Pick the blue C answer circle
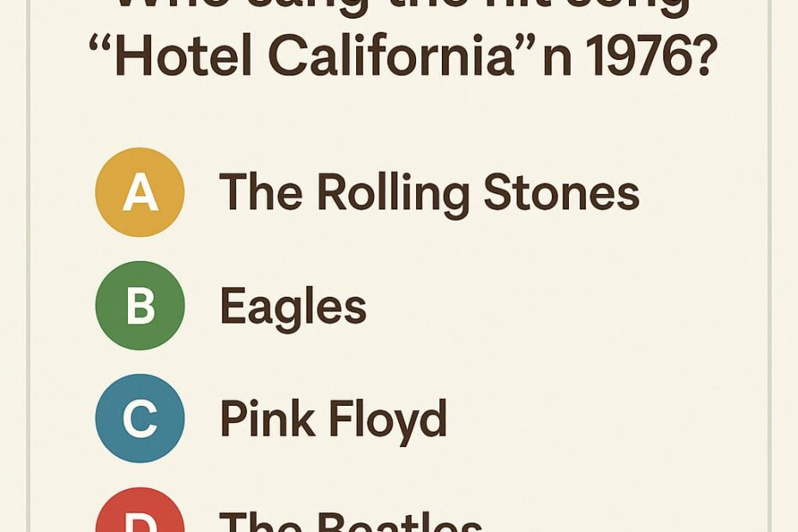Viewport: 798px width, 532px height. (140, 419)
